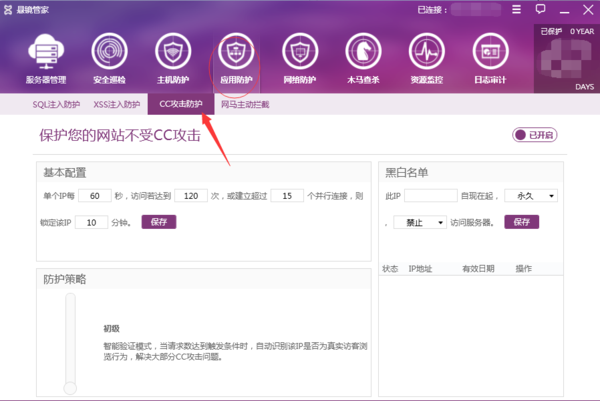
Task: Select 应用防护 application protection icon
Action: click(236, 58)
